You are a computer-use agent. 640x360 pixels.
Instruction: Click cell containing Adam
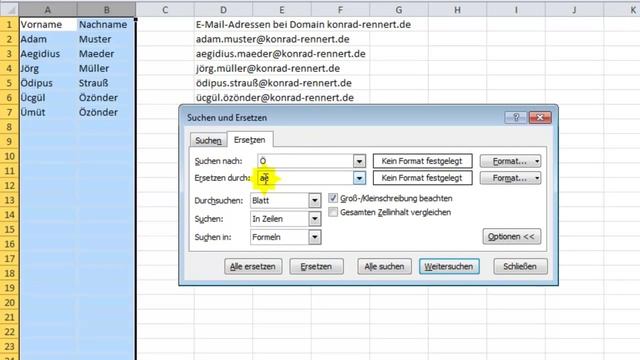coord(48,39)
